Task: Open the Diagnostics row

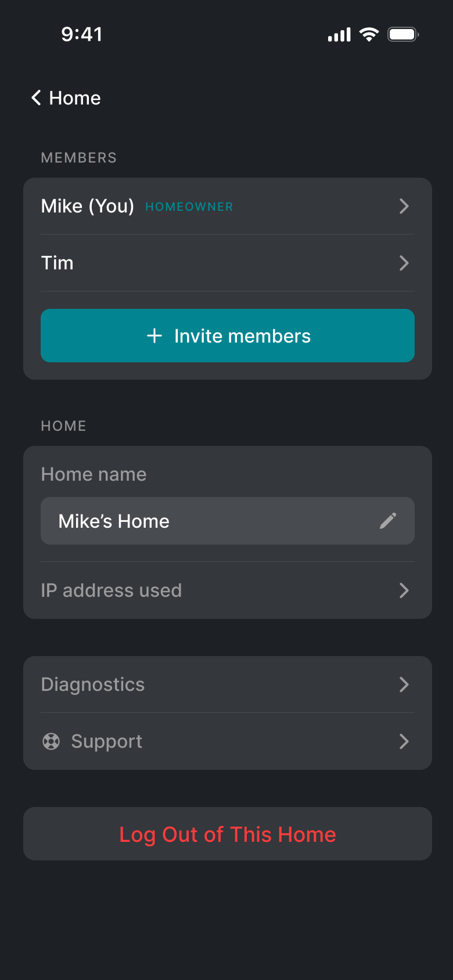Action: click(x=93, y=684)
